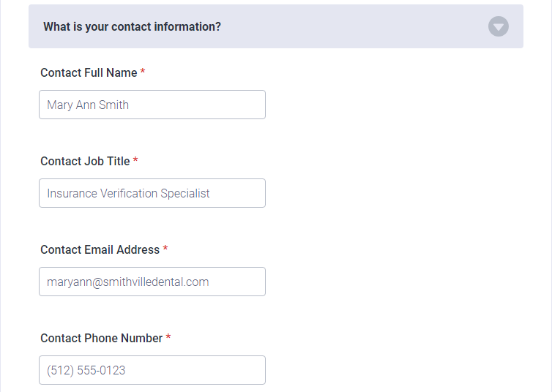Focus the Contact Full Name field

coord(152,105)
